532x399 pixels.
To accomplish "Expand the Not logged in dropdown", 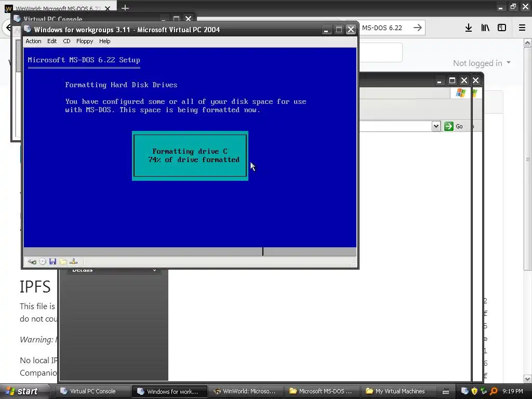I will (x=482, y=63).
